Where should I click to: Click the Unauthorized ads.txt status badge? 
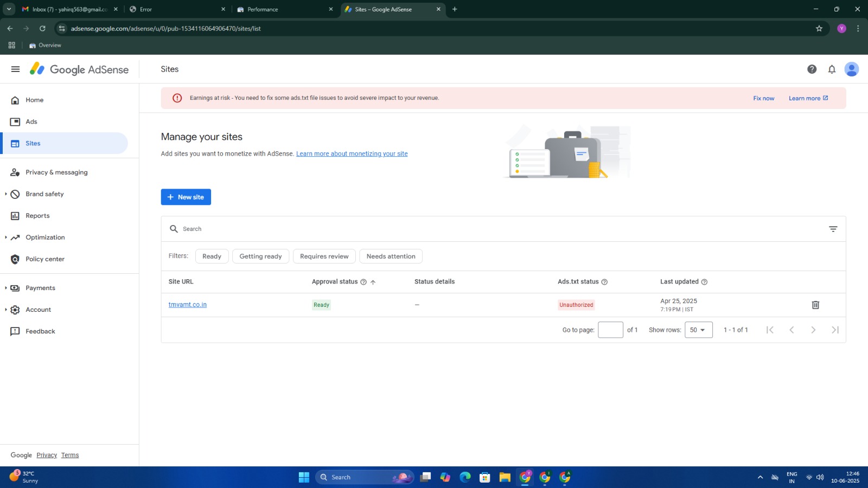pos(576,305)
